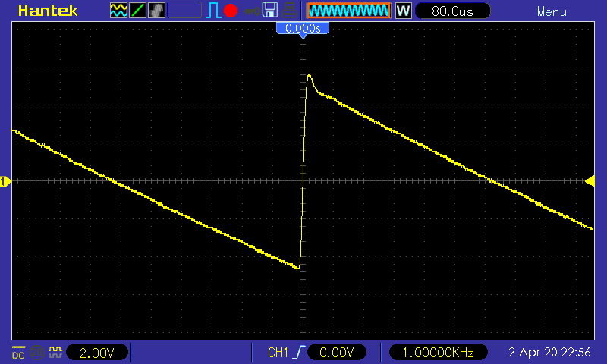Click the 80.0us timebase value

pos(452,11)
